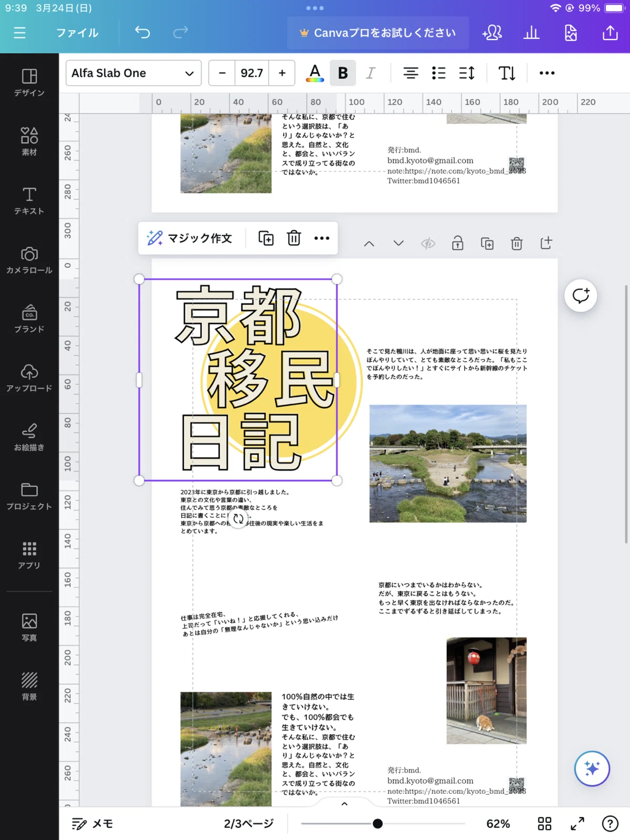
Task: Open the ファイル menu
Action: coord(77,33)
